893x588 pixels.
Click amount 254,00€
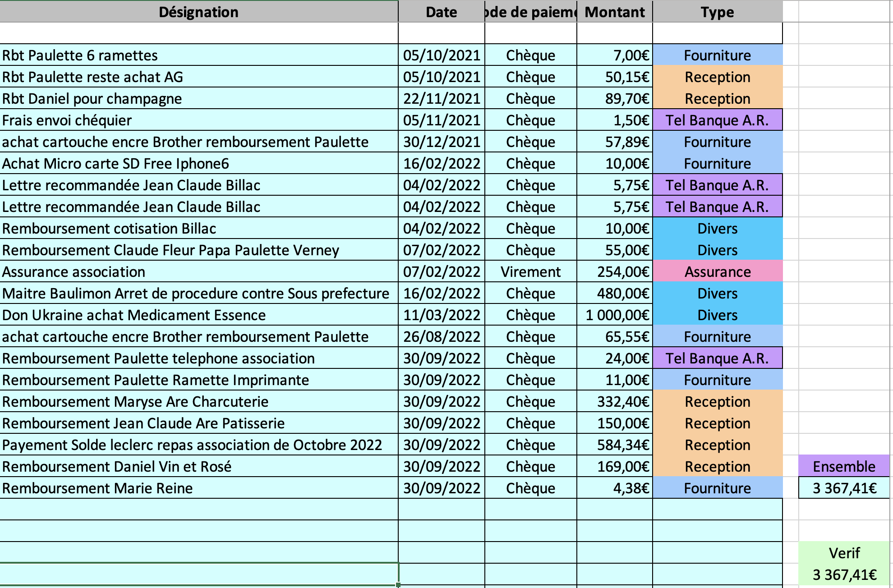click(614, 271)
